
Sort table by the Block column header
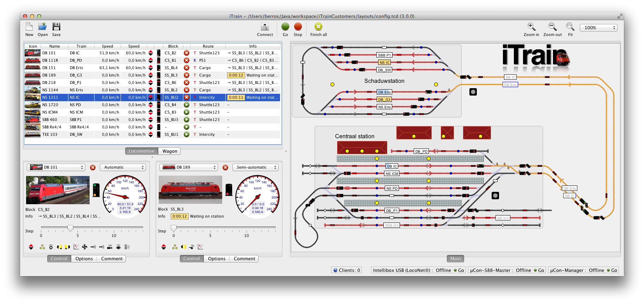tap(173, 46)
